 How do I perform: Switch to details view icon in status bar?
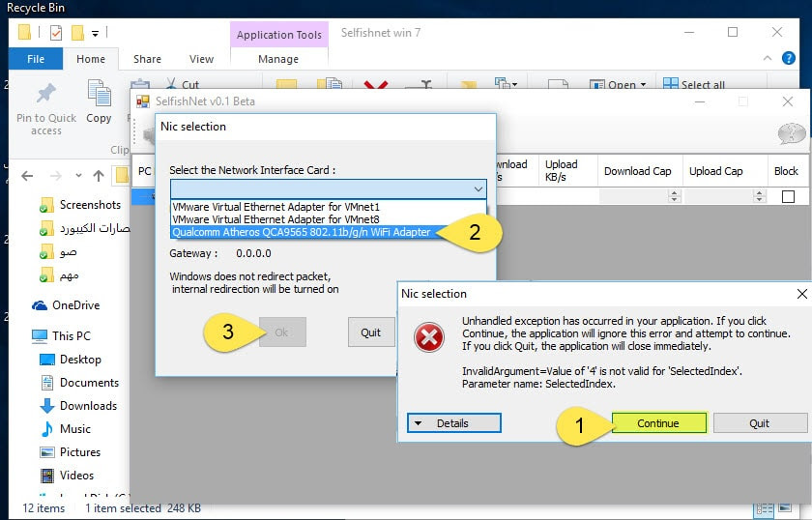coord(765,509)
